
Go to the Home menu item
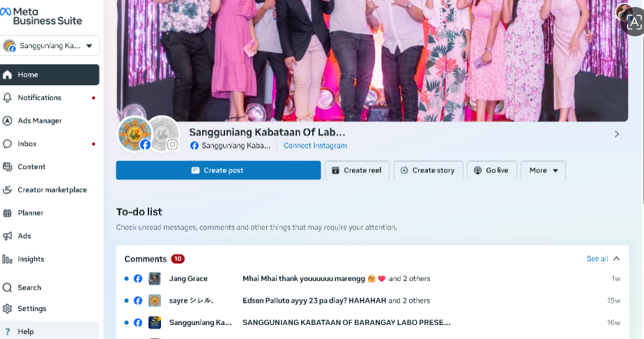click(49, 75)
